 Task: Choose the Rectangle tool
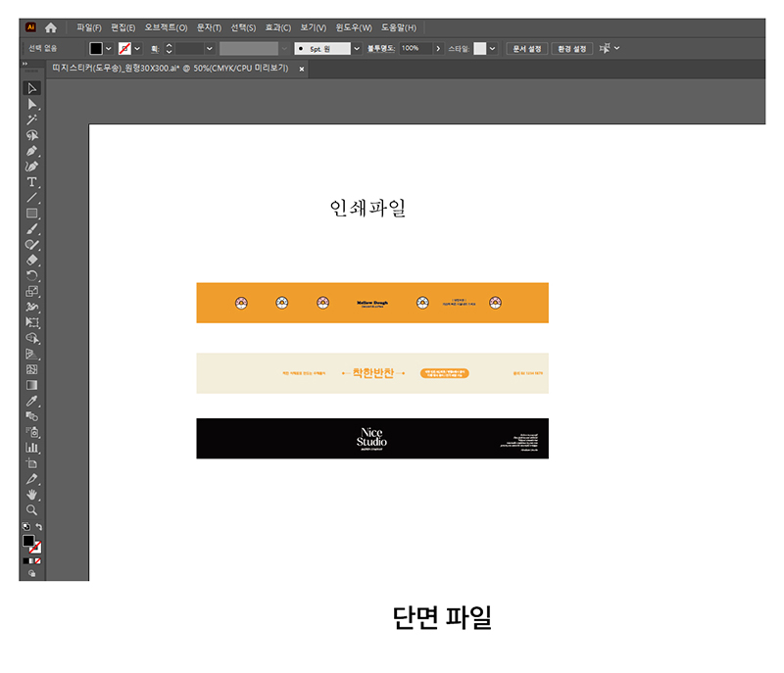tap(31, 214)
